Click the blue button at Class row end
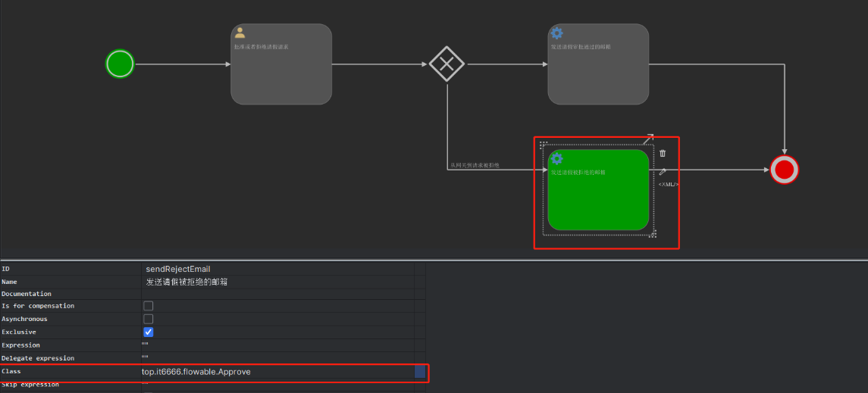 (420, 372)
